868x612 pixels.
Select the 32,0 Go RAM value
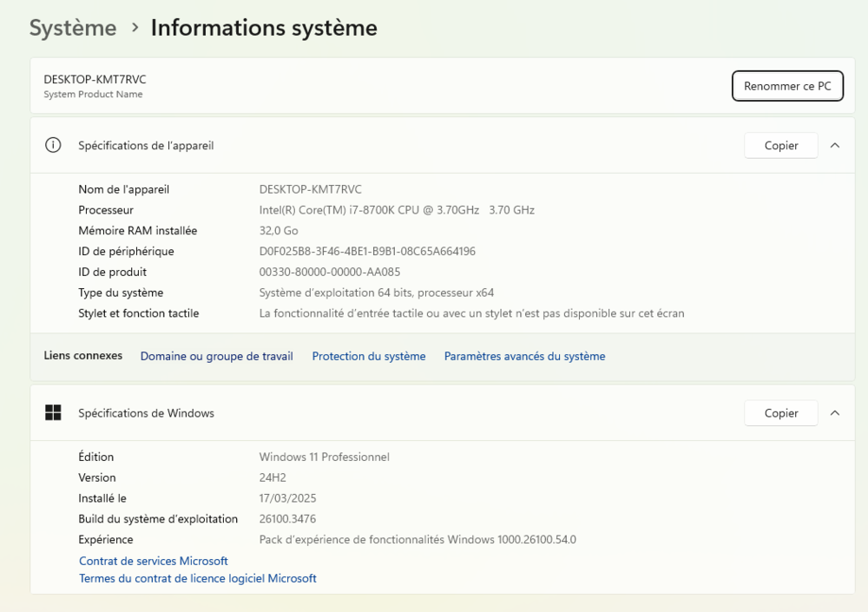tap(279, 230)
